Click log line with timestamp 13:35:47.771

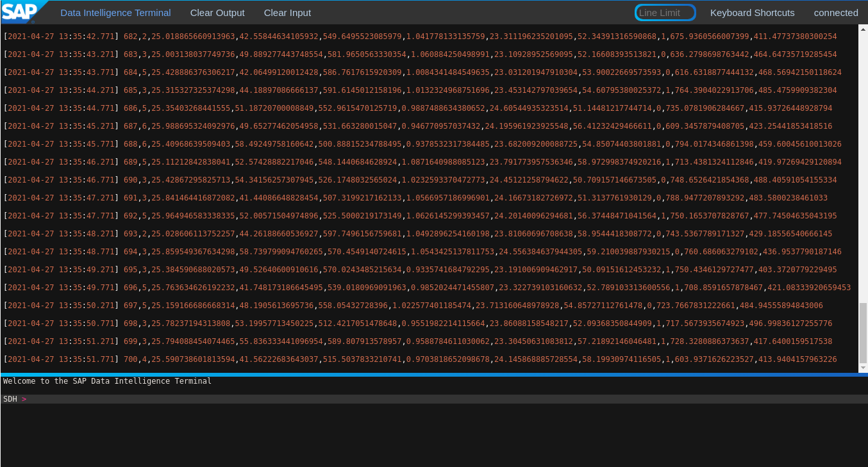(420, 216)
